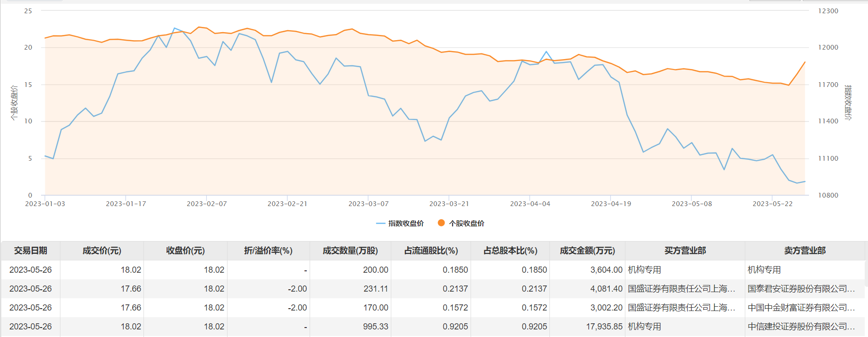This screenshot has height=337, width=868.
Task: Click the 成交数量(万股) column header
Action: (x=350, y=251)
